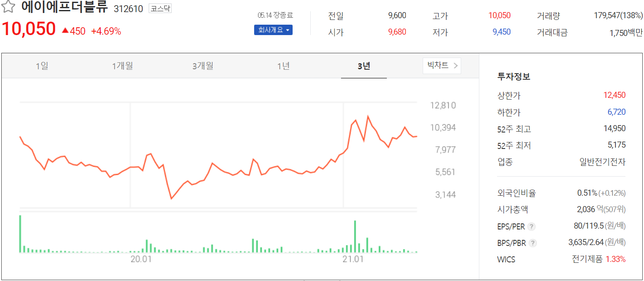
Task: Click 거래대금 value 1,750백만
Action: [626, 32]
